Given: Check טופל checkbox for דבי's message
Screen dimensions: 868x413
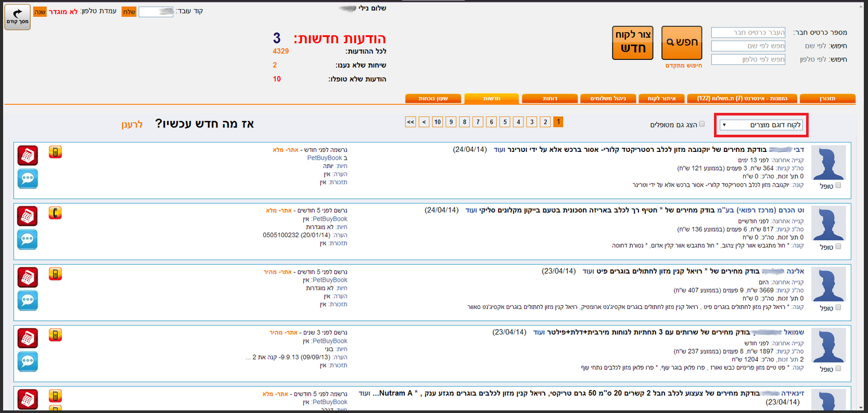Looking at the screenshot, I should (x=838, y=186).
